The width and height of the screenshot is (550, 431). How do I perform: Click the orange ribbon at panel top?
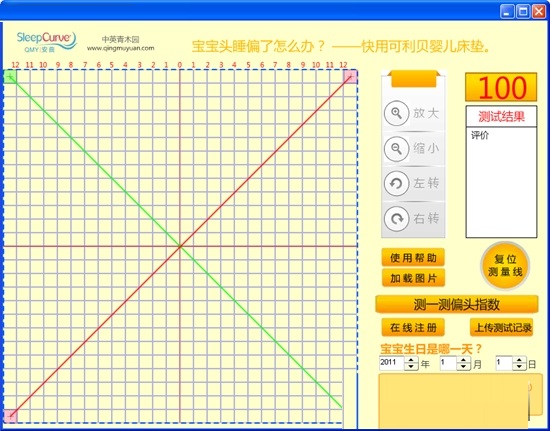pos(414,79)
